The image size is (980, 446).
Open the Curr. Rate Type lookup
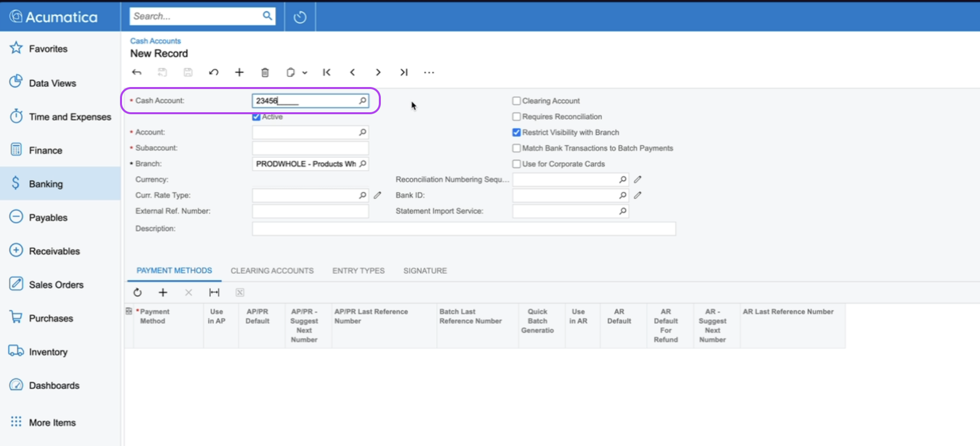(x=363, y=195)
